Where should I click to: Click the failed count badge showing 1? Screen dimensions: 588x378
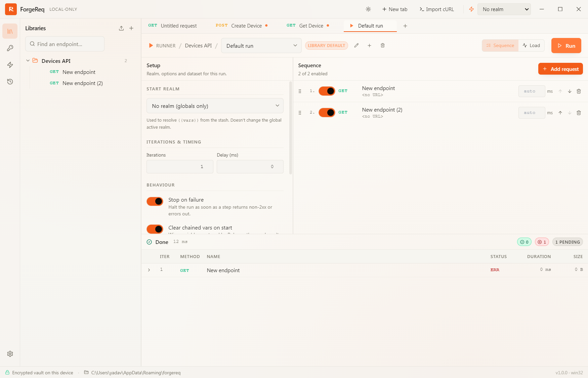[542, 242]
